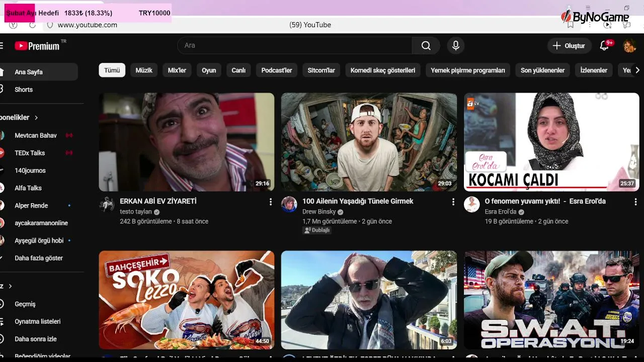Open options menu for ERKAN ABİ EV ZİYARETİ

(271, 202)
